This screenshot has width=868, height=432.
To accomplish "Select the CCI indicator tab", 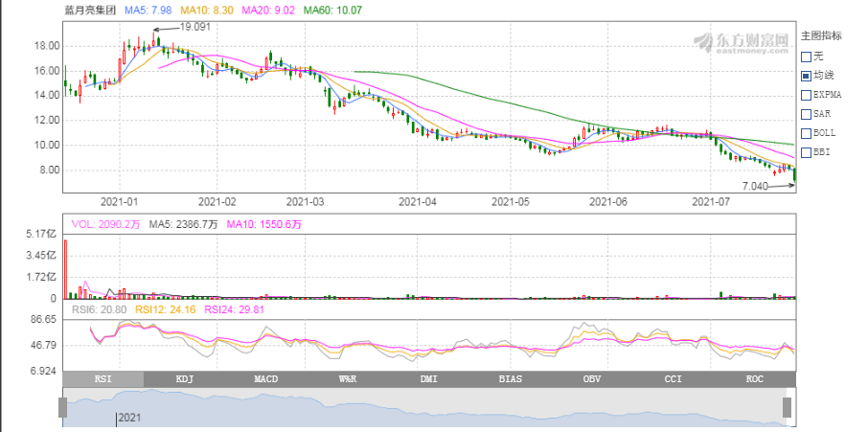I will pos(674,379).
